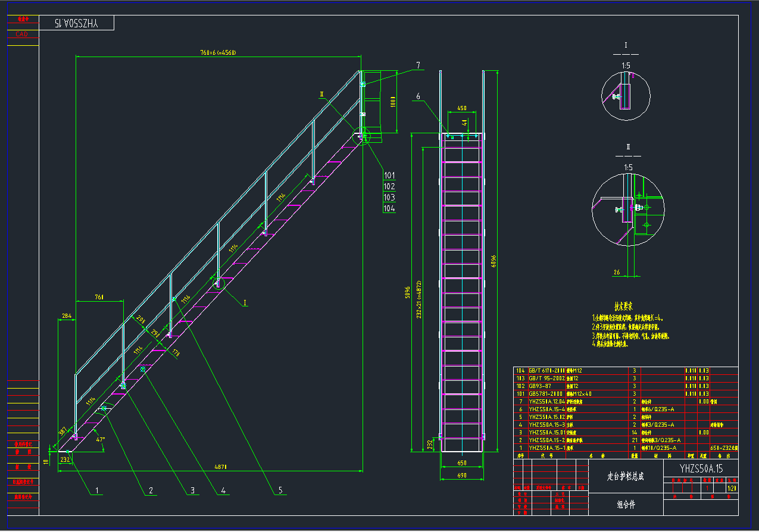
Task: Select the "690" dimension below the front view
Action: (x=462, y=474)
